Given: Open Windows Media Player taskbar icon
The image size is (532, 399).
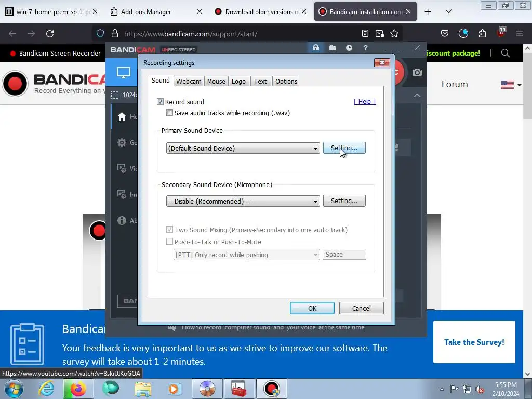Looking at the screenshot, I should (x=175, y=389).
